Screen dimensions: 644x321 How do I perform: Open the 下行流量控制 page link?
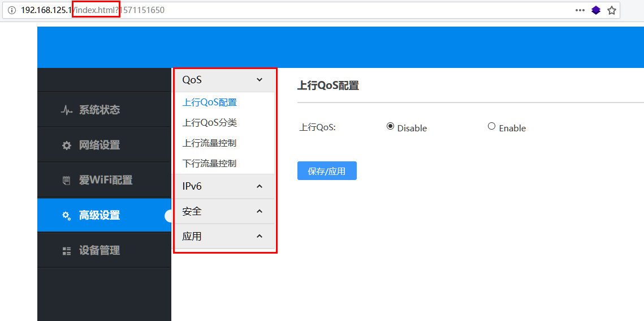(x=209, y=164)
